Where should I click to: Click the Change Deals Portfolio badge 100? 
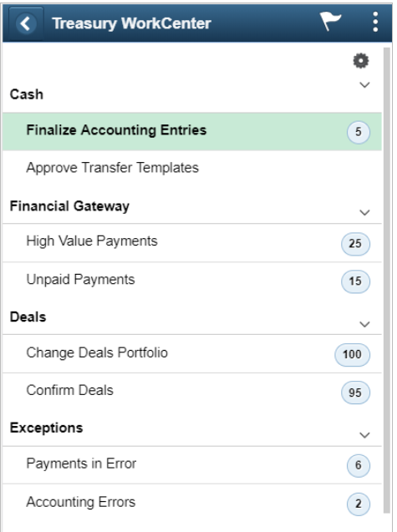tap(352, 355)
